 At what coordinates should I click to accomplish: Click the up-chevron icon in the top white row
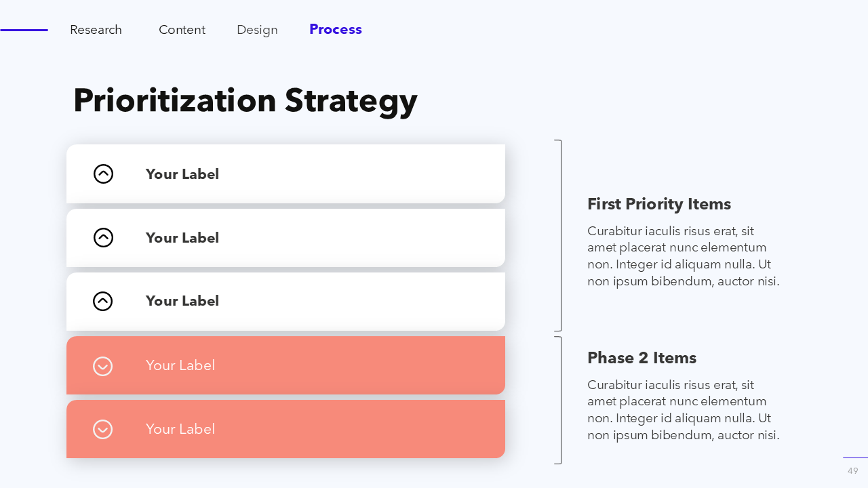(103, 174)
